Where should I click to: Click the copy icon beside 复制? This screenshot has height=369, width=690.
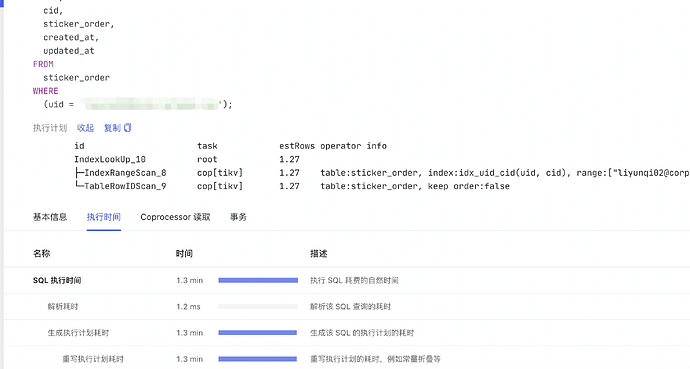pyautogui.click(x=128, y=128)
